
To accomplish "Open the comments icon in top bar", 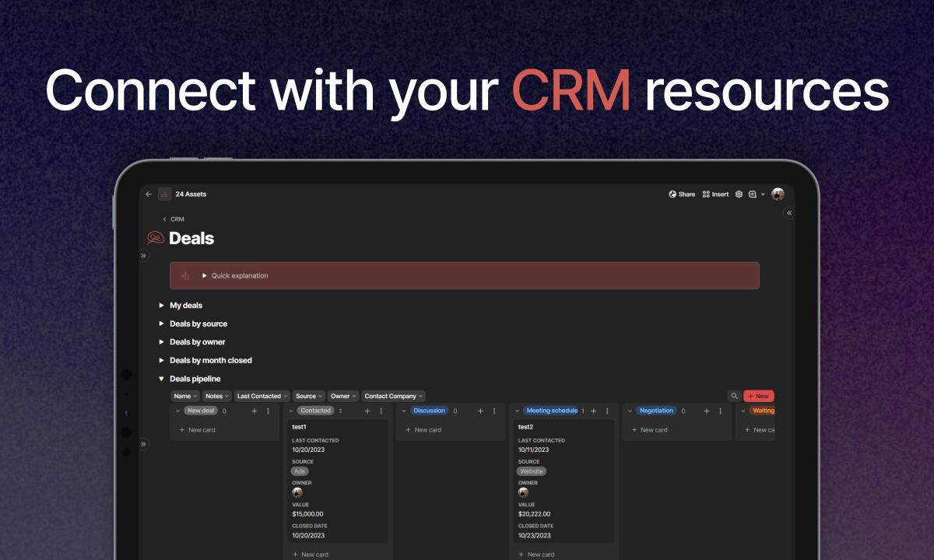I will pos(753,194).
